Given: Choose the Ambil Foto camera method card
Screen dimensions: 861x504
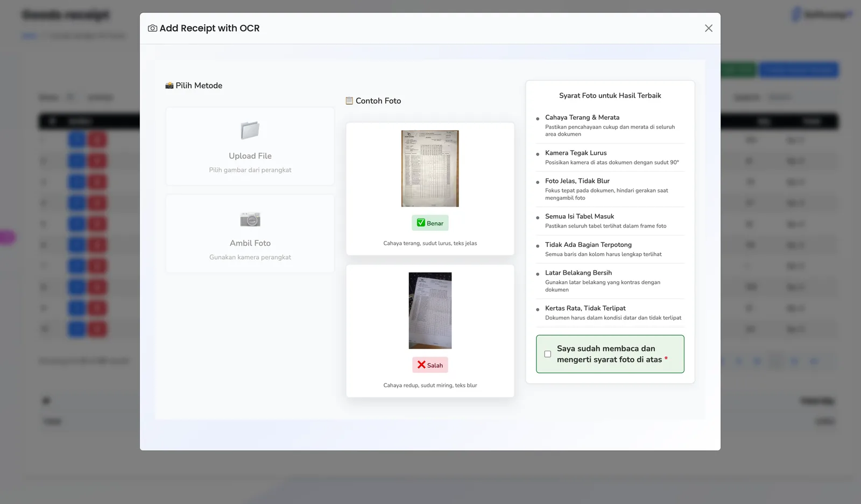Looking at the screenshot, I should tap(250, 233).
